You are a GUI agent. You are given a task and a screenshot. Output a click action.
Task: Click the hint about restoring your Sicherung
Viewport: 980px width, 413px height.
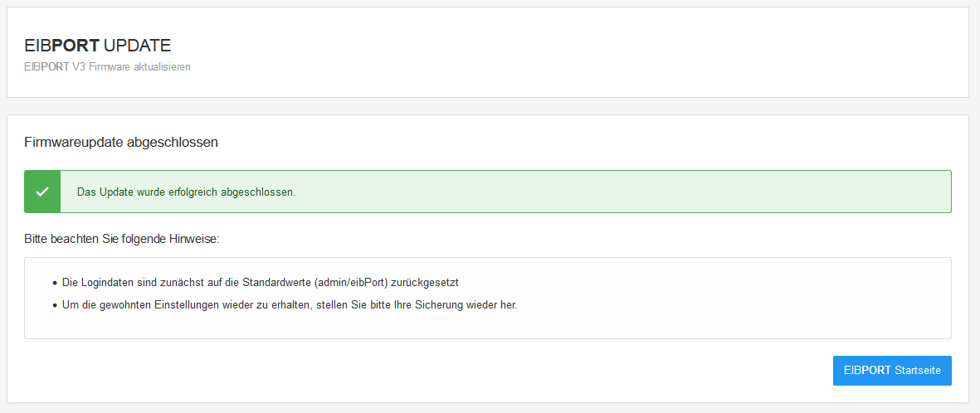[x=290, y=304]
